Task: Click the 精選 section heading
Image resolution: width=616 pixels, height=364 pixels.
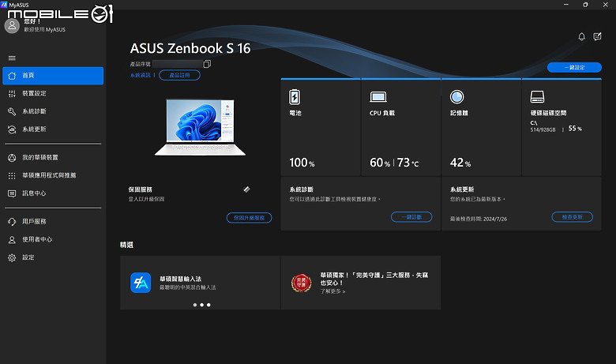Action: (126, 245)
